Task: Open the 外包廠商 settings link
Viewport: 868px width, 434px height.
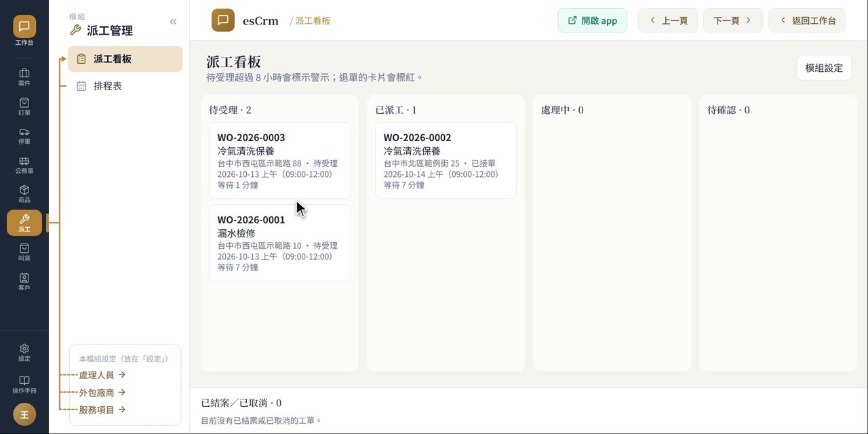Action: [x=102, y=392]
